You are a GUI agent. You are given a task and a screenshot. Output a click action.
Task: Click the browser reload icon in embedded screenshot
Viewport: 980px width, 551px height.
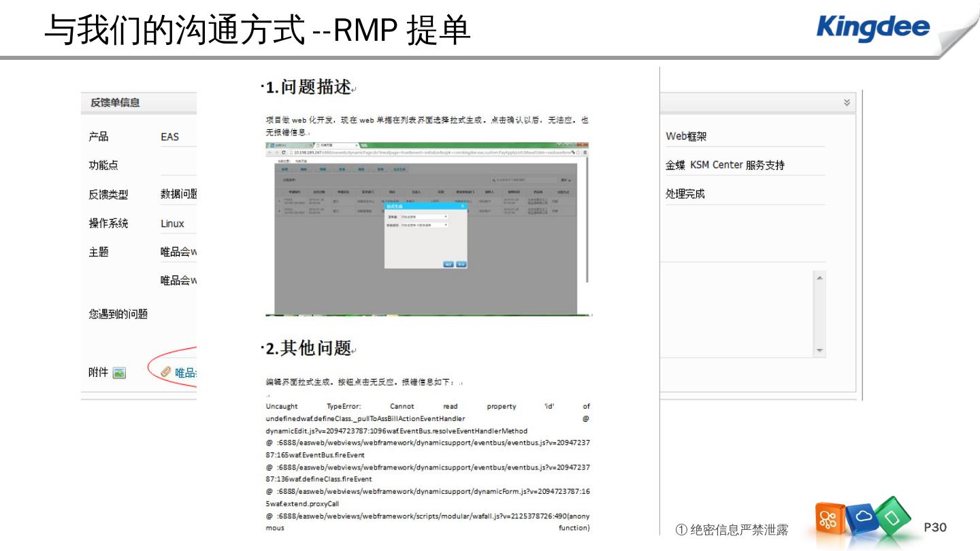point(283,153)
